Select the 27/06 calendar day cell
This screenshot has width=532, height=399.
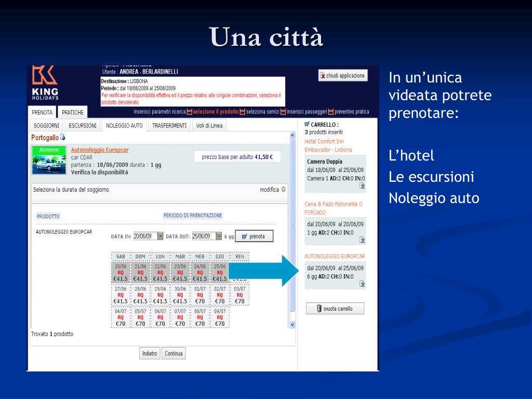(x=121, y=295)
